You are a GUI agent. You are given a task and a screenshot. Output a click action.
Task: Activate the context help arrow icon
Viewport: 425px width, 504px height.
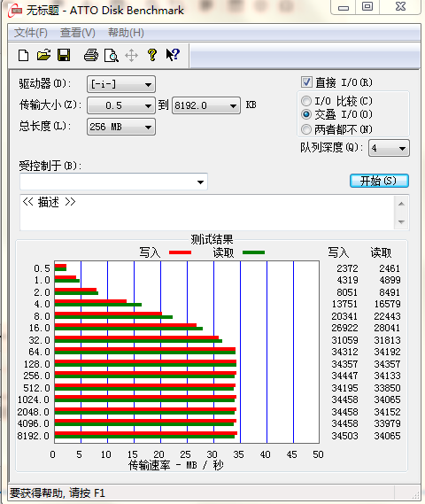173,55
